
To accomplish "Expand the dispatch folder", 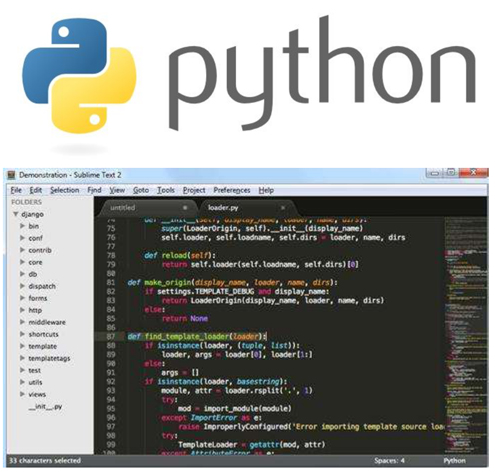I will pos(22,286).
